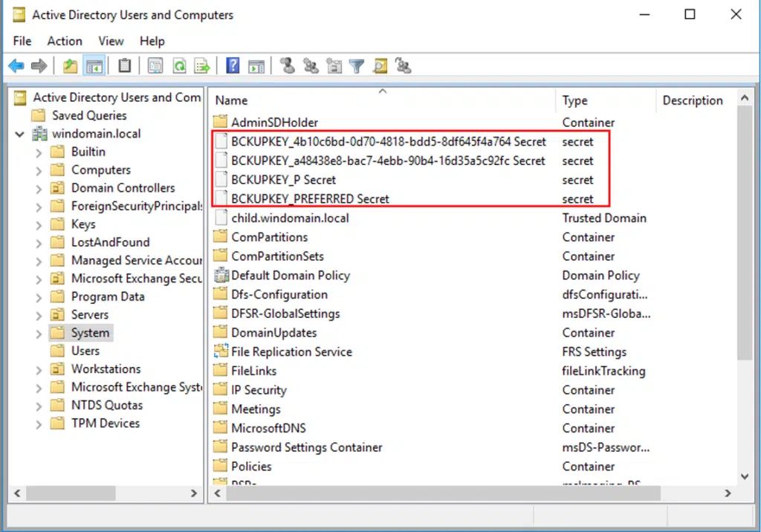761x532 pixels.
Task: Click the Saved Queries folder icon
Action: tap(38, 115)
